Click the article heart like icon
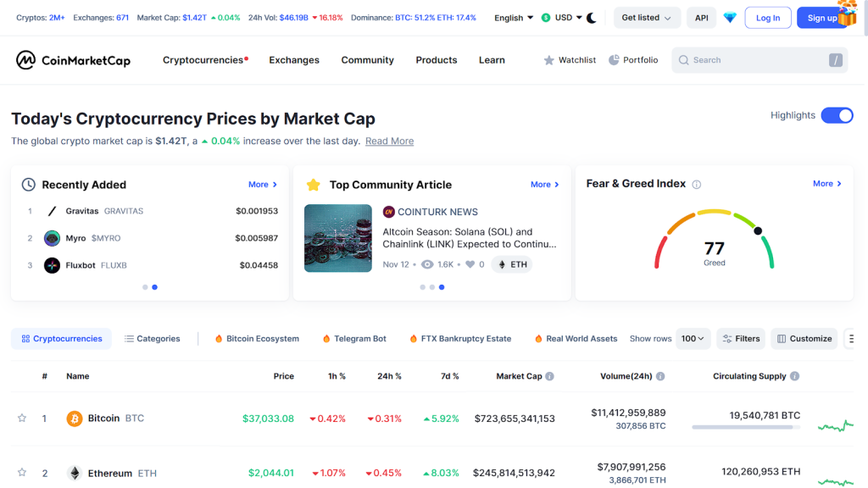Screen dimensions: 868x488 pyautogui.click(x=470, y=264)
